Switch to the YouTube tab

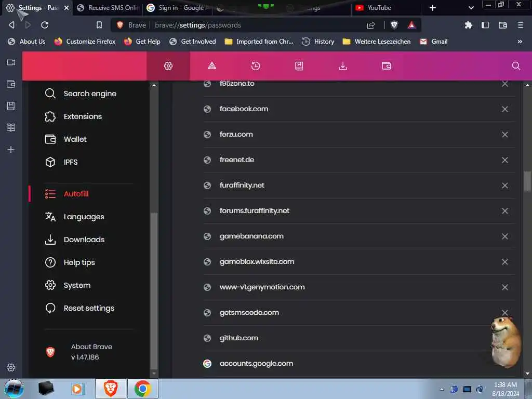[x=386, y=7]
